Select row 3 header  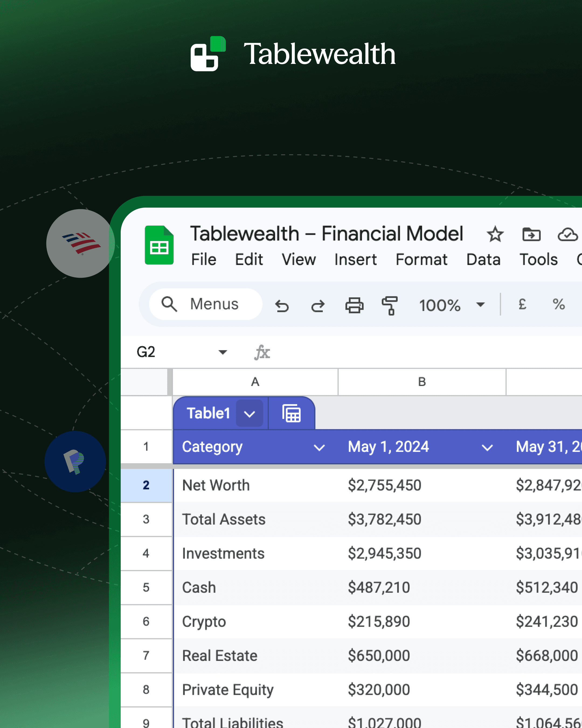click(x=146, y=519)
